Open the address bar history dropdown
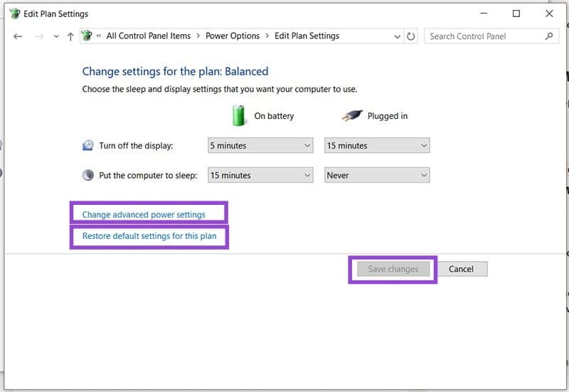Screen dimensions: 569x392 click(398, 36)
